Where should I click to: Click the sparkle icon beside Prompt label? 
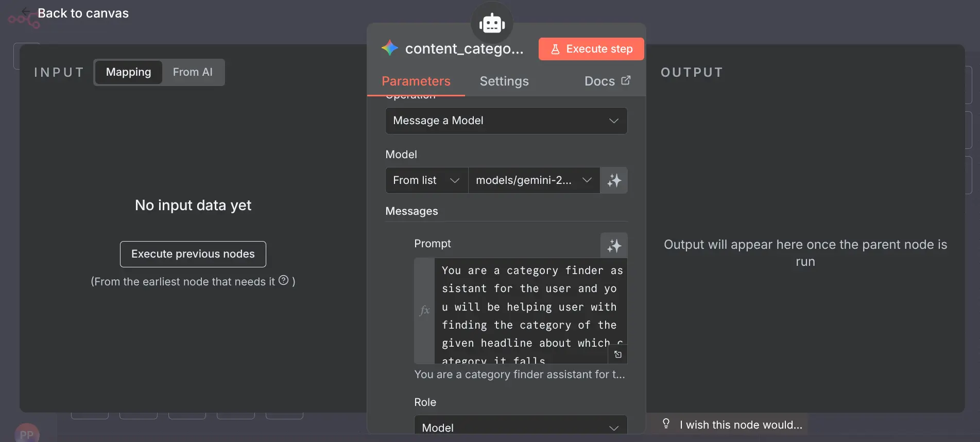(614, 246)
